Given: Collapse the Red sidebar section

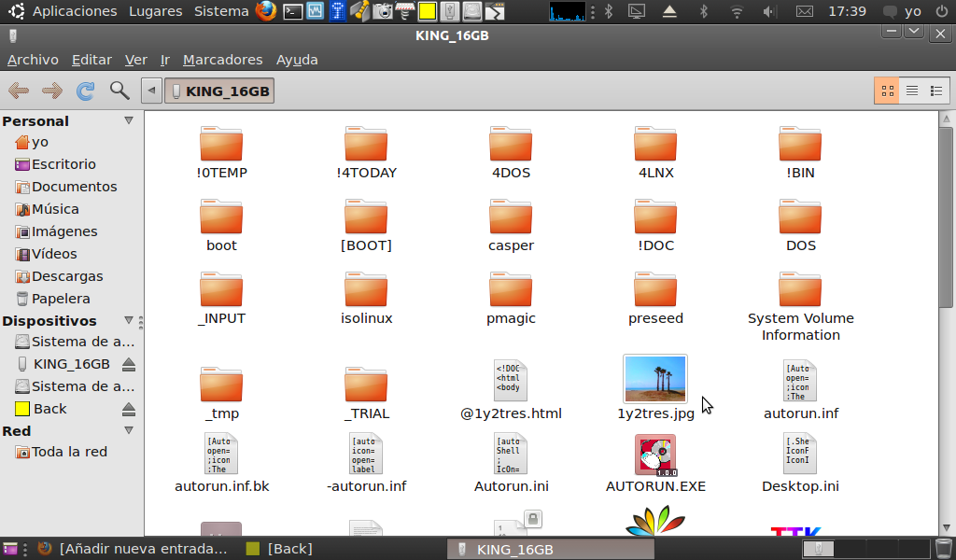Looking at the screenshot, I should coord(129,430).
